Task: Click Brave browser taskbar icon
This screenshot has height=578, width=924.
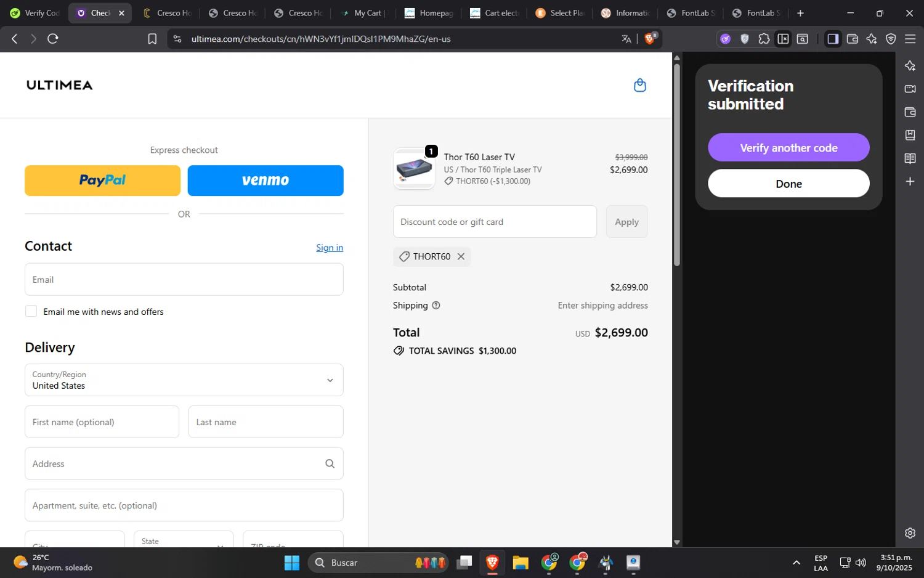Action: coord(492,563)
